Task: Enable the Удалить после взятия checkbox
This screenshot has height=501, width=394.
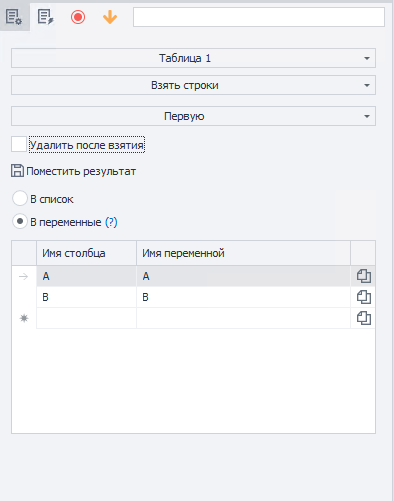Action: (19, 144)
